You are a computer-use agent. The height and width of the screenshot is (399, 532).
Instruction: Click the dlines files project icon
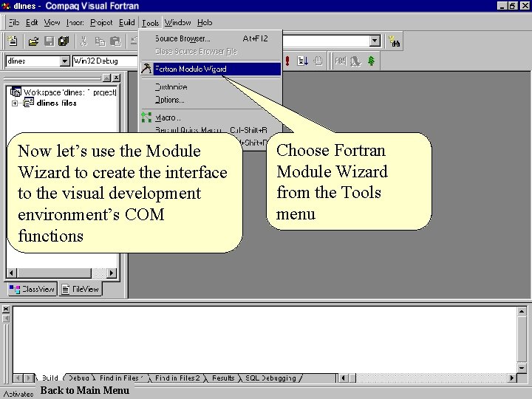(28, 103)
